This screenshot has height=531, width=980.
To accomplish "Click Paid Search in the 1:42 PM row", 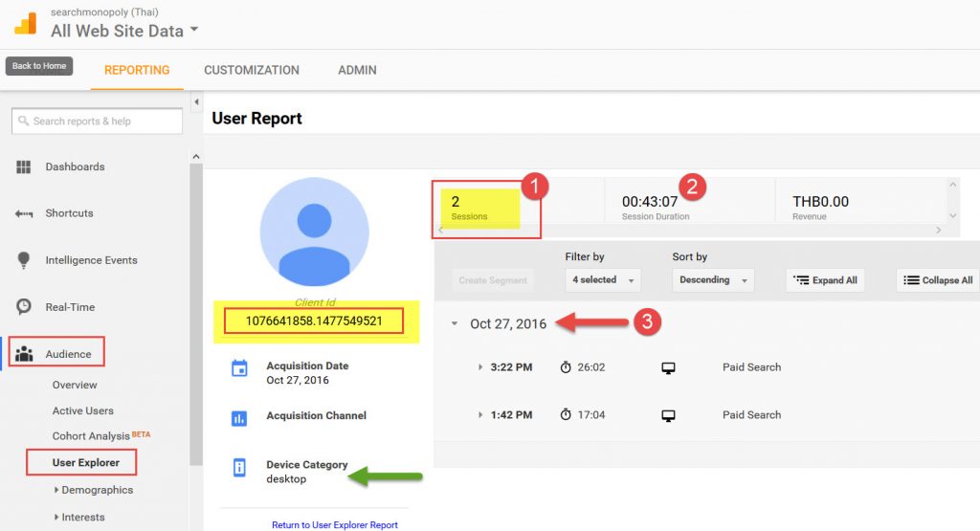I will click(752, 415).
